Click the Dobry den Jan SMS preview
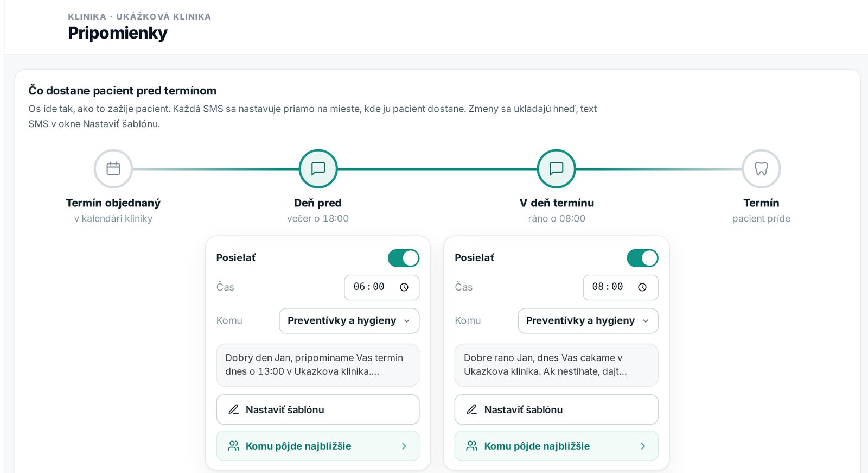The width and height of the screenshot is (868, 473). pos(318,365)
